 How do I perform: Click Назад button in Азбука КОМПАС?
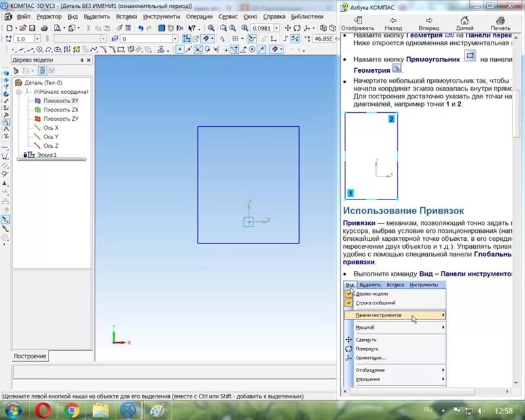coord(393,24)
